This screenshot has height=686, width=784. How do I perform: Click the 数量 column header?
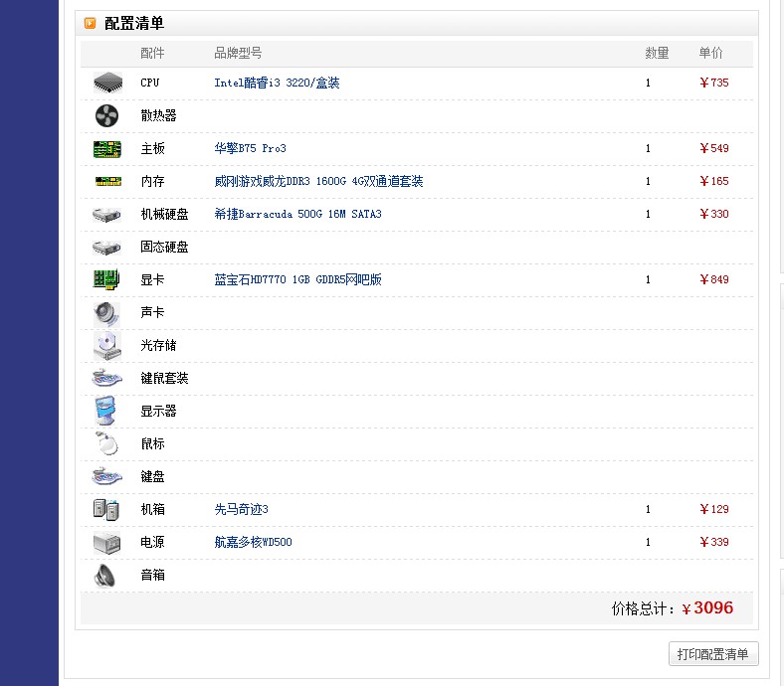click(x=657, y=53)
